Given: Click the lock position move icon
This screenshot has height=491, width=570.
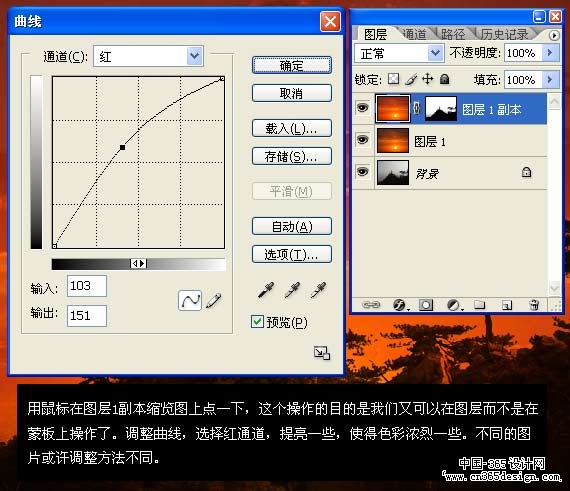Looking at the screenshot, I should [x=428, y=79].
